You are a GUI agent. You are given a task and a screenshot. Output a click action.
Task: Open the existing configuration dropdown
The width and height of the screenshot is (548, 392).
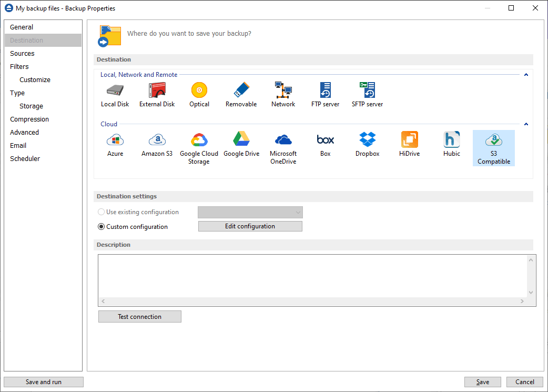pos(250,212)
